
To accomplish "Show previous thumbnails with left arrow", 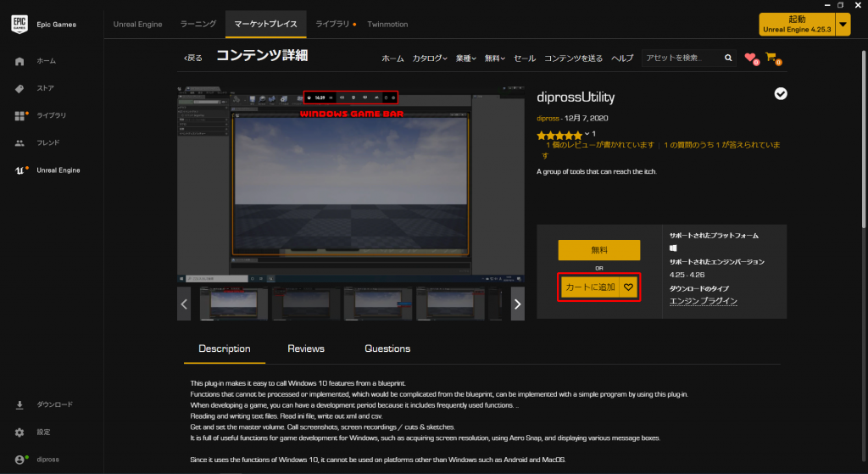I will tap(184, 304).
